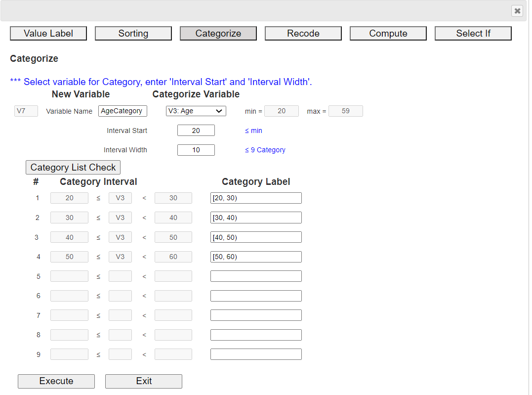Open the Recode tab

tap(303, 34)
